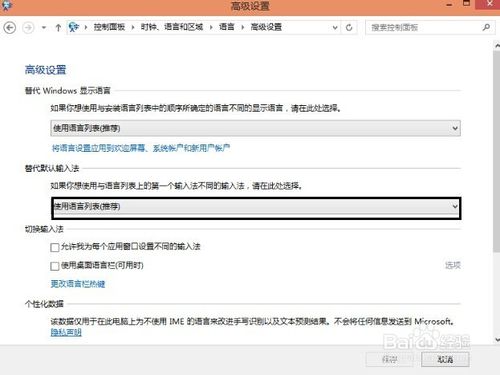Minimize the 高级设置 window
The image size is (500, 375).
[449, 5]
